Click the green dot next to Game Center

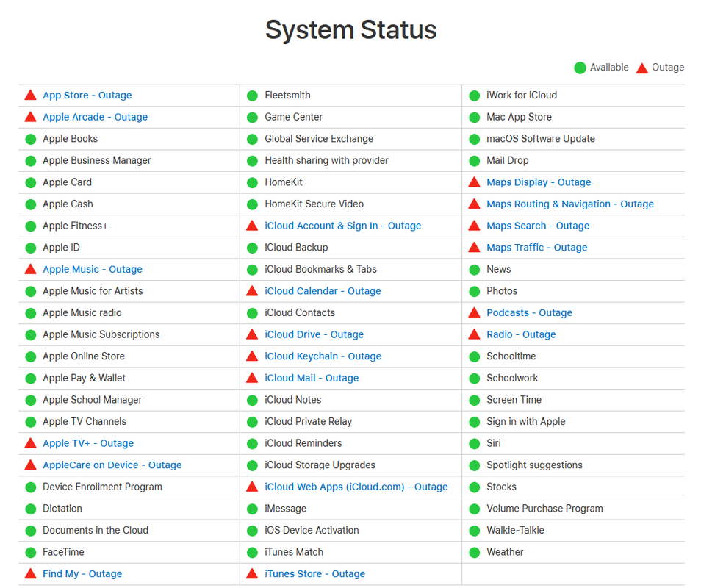(253, 118)
